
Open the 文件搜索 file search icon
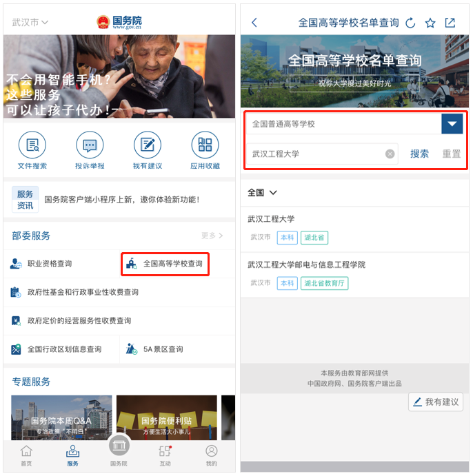(x=32, y=145)
